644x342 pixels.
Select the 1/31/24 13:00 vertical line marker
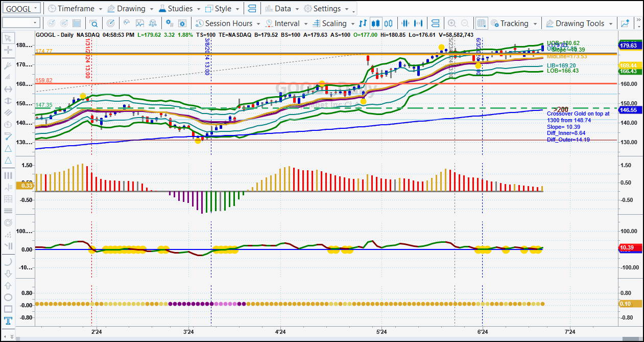[88, 59]
